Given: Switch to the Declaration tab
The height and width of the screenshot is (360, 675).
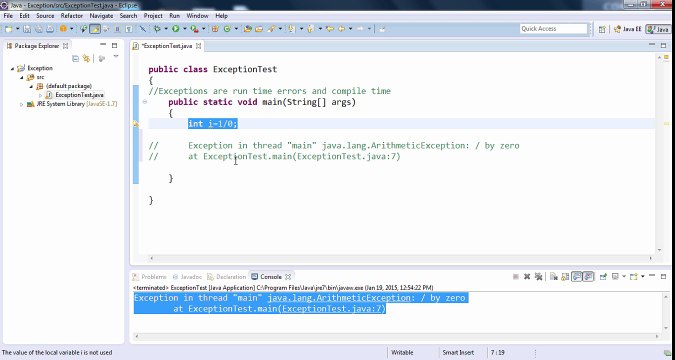Looking at the screenshot, I should coord(226,277).
